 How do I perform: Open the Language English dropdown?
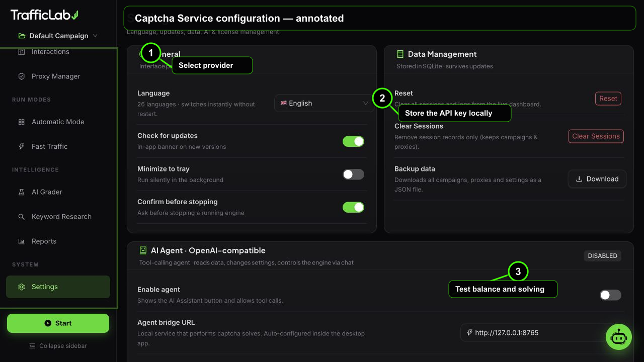(x=325, y=103)
